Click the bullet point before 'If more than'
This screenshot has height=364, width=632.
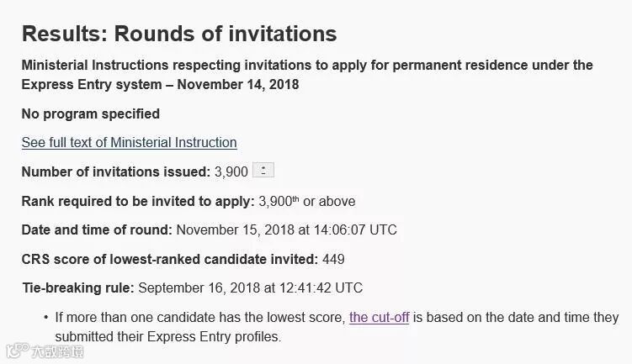45,318
